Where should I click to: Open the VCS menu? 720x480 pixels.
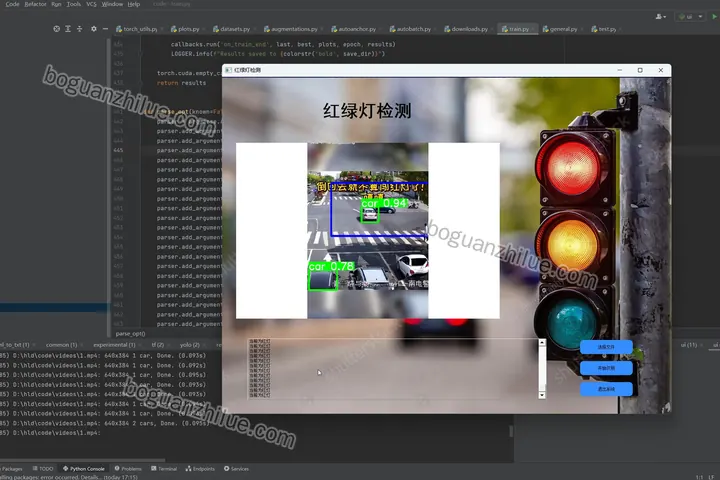[91, 4]
